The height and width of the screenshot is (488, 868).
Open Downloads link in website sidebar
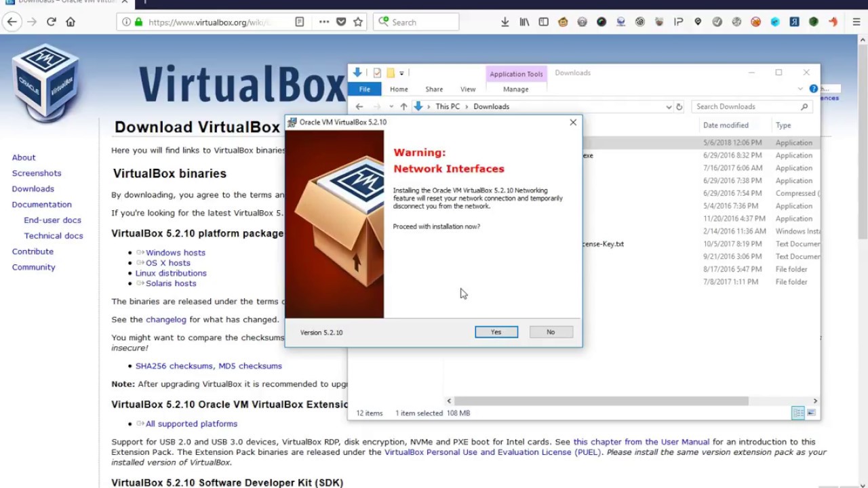click(33, 188)
